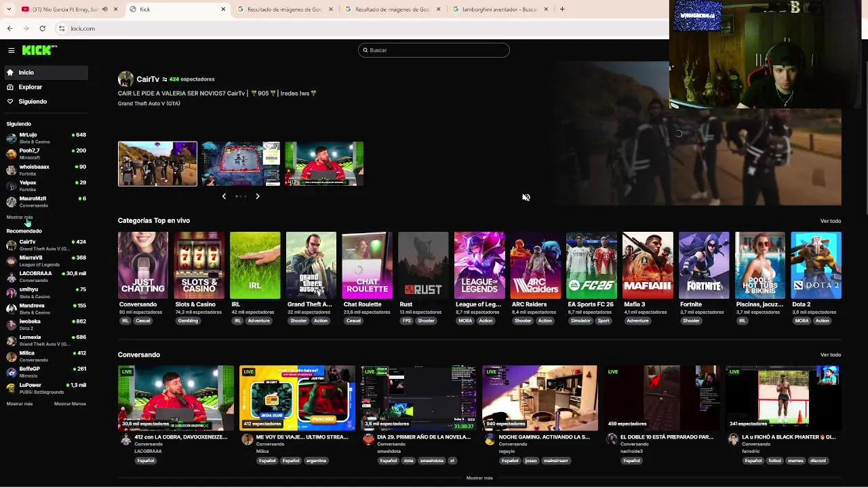868x488 pixels.
Task: Expand recommended list with Mostrar más
Action: coord(20,404)
